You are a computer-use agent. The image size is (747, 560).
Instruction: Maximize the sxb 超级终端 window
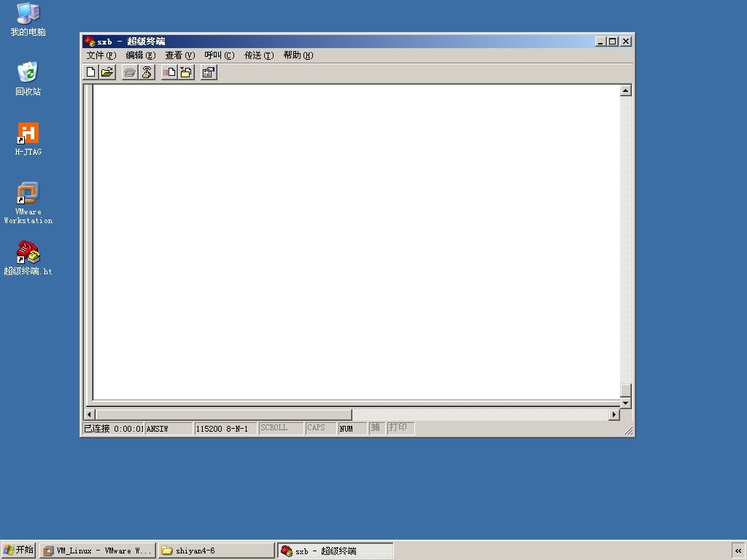613,42
